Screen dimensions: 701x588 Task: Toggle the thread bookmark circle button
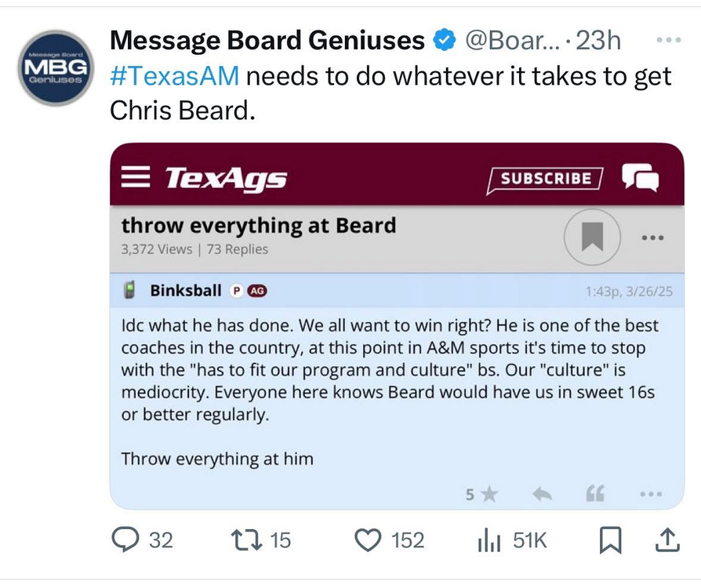point(592,237)
